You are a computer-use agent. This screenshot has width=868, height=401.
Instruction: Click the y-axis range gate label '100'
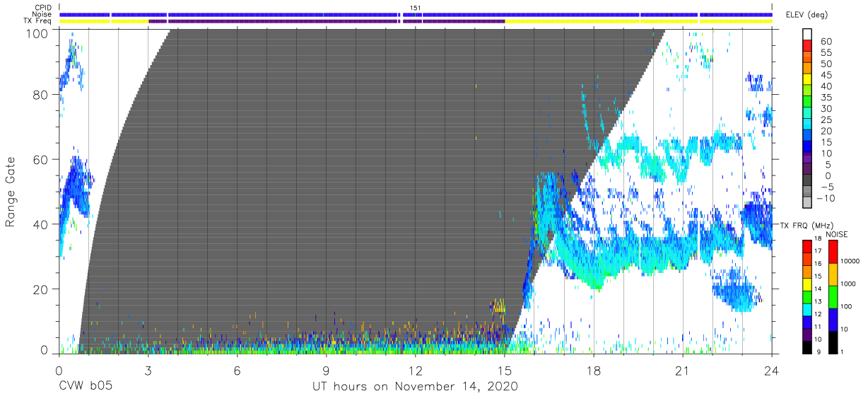click(37, 33)
